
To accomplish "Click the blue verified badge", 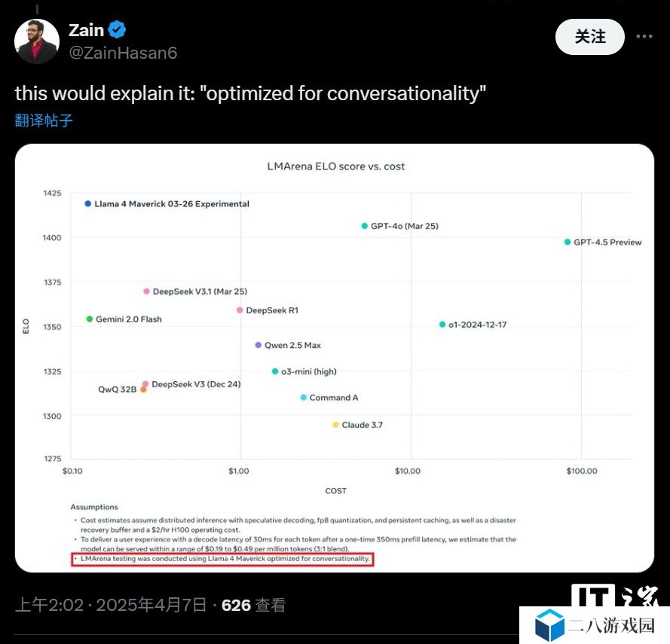I will [118, 30].
